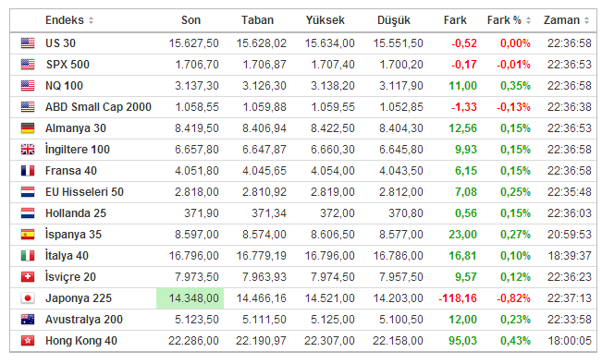Click the Japanese flag next to Japonya 225

(x=28, y=298)
